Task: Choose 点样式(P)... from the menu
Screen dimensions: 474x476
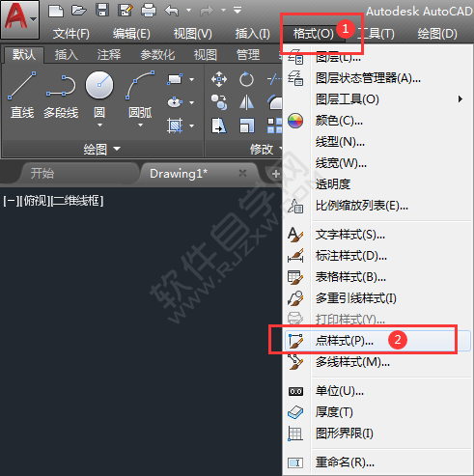Action: click(376, 340)
